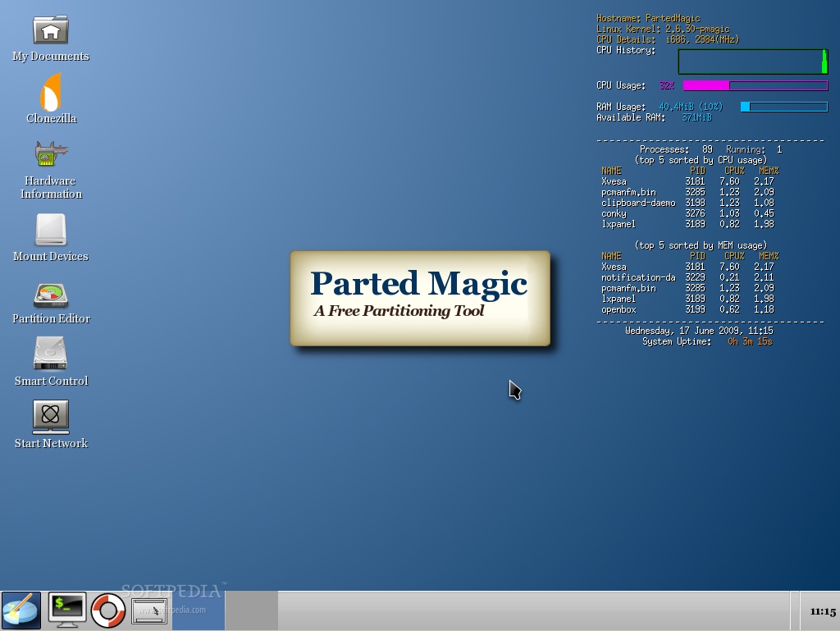
Task: Click the 'top 5 sorted by MEM usage' heading
Action: point(701,245)
